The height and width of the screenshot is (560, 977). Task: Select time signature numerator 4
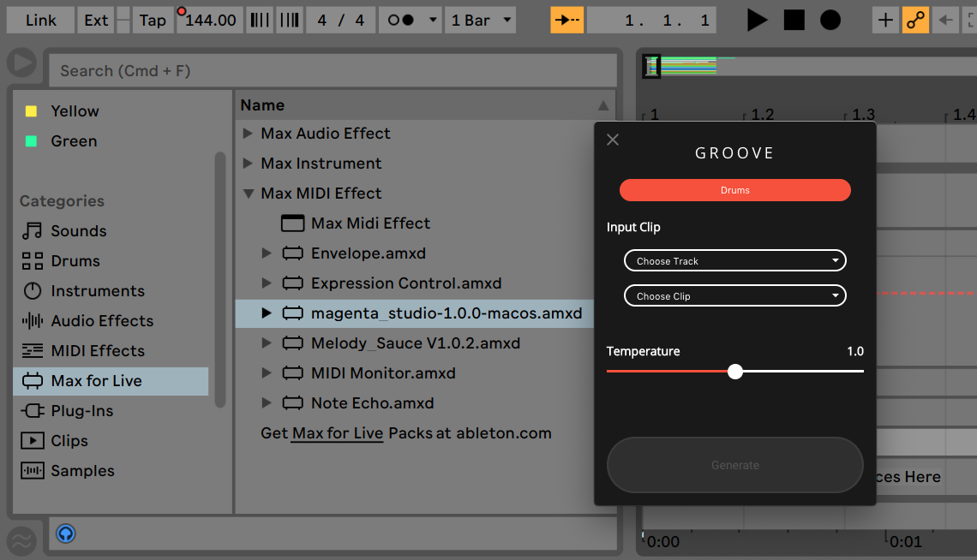click(321, 20)
